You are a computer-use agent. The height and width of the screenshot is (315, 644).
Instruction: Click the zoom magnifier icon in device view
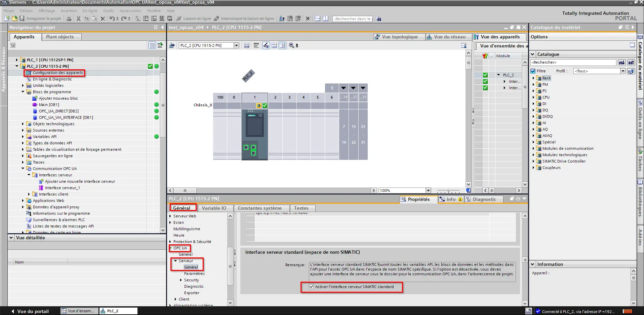291,45
